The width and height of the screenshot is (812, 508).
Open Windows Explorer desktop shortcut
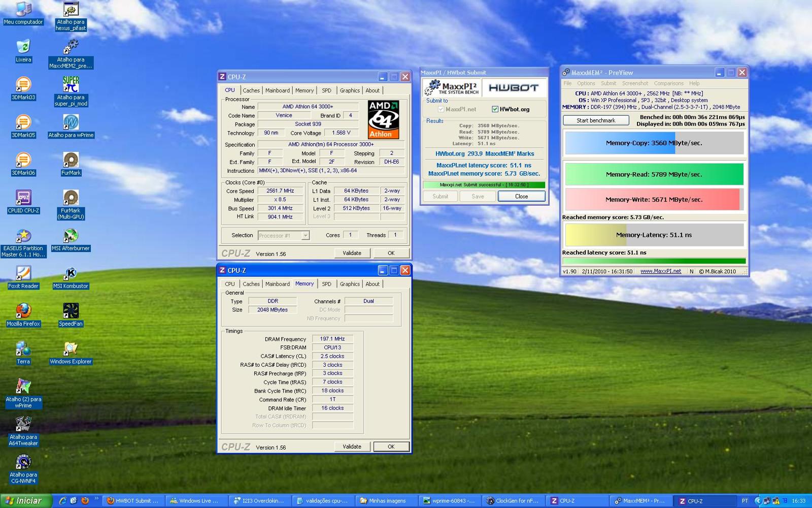point(71,354)
